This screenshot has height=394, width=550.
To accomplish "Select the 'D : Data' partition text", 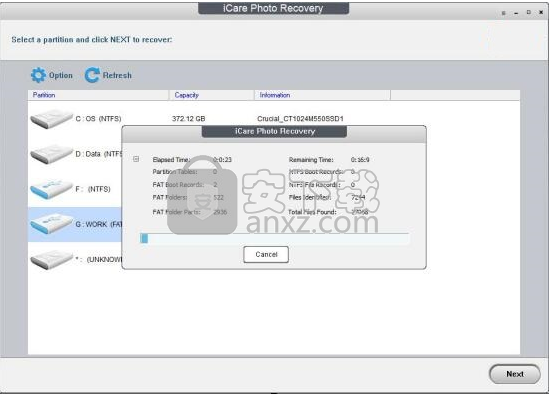I will (99, 154).
